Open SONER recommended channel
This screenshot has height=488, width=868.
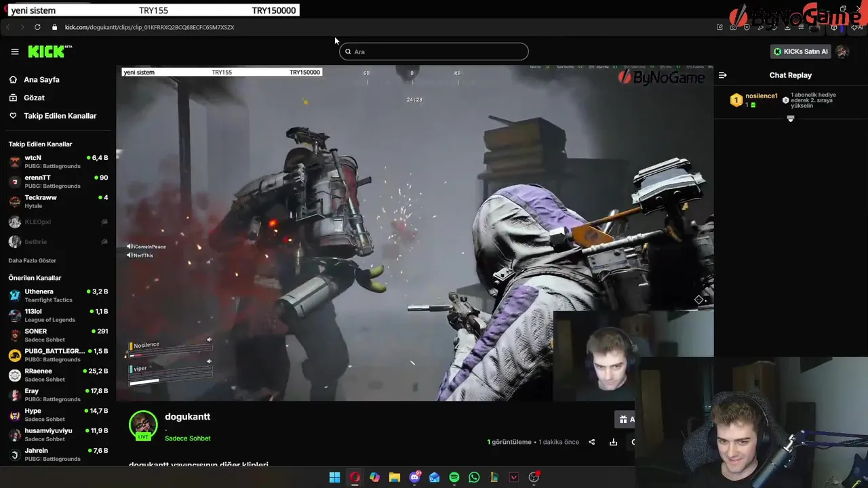pos(58,335)
